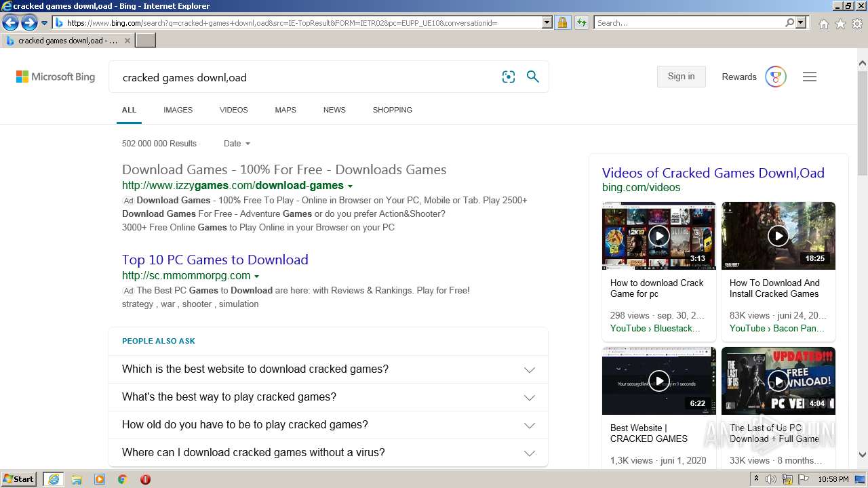Expand 'What's the best way to play' question

point(328,397)
